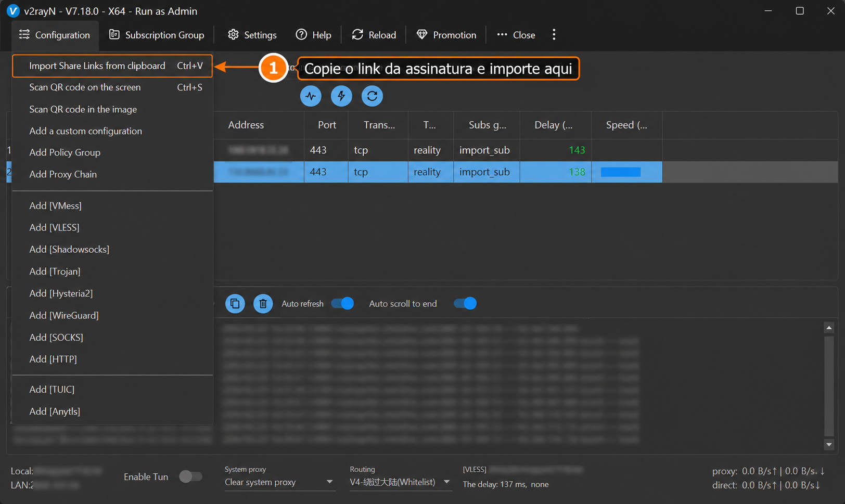Sort by Subs g... column header
845x504 pixels.
click(487, 125)
